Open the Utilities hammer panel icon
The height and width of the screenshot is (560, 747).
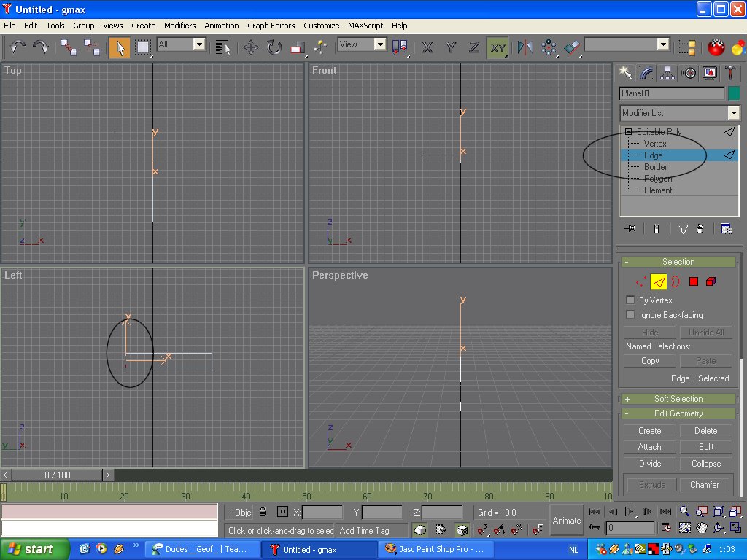[731, 72]
